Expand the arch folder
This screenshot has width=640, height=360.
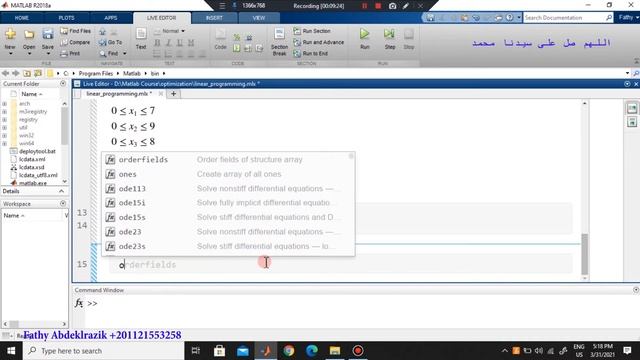4,104
